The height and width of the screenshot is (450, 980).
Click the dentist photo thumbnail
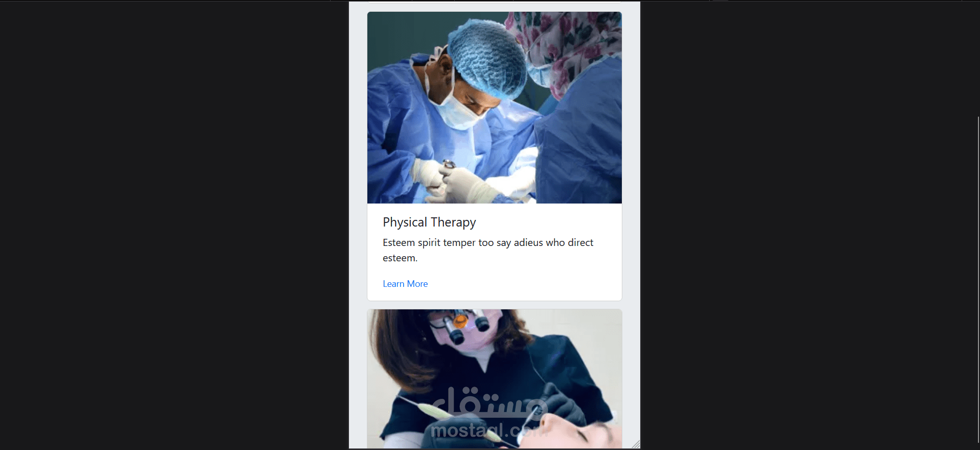tap(495, 379)
